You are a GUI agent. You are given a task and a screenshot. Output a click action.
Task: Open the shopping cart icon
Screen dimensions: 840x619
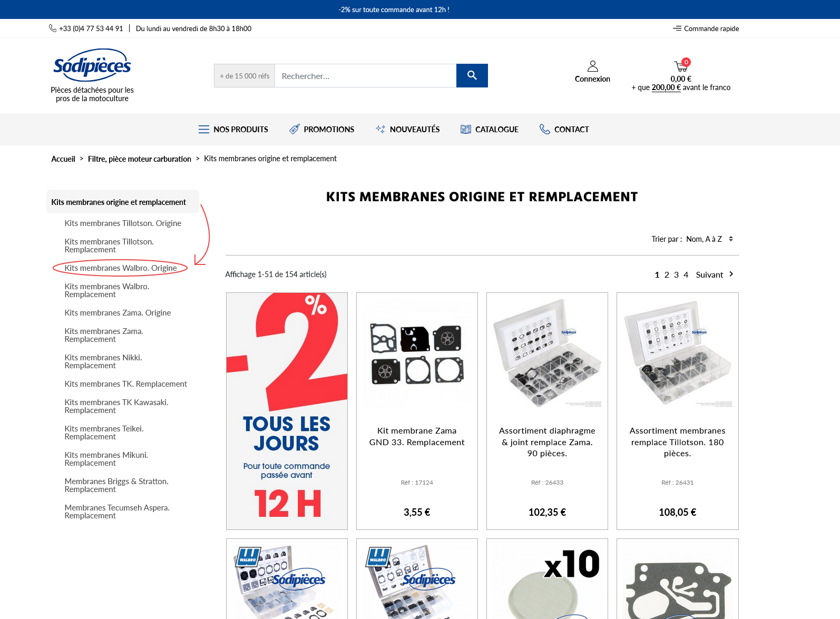pyautogui.click(x=681, y=66)
